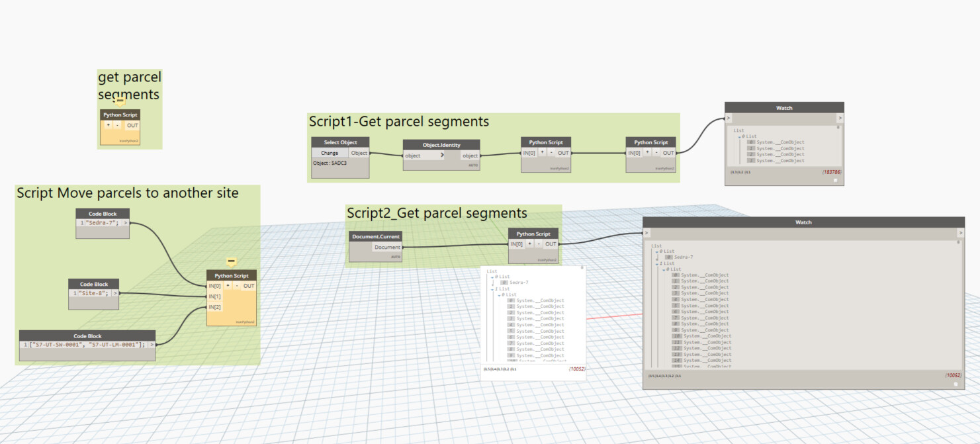
Task: Click inside the Site-8 Code Block text field
Action: 93,293
